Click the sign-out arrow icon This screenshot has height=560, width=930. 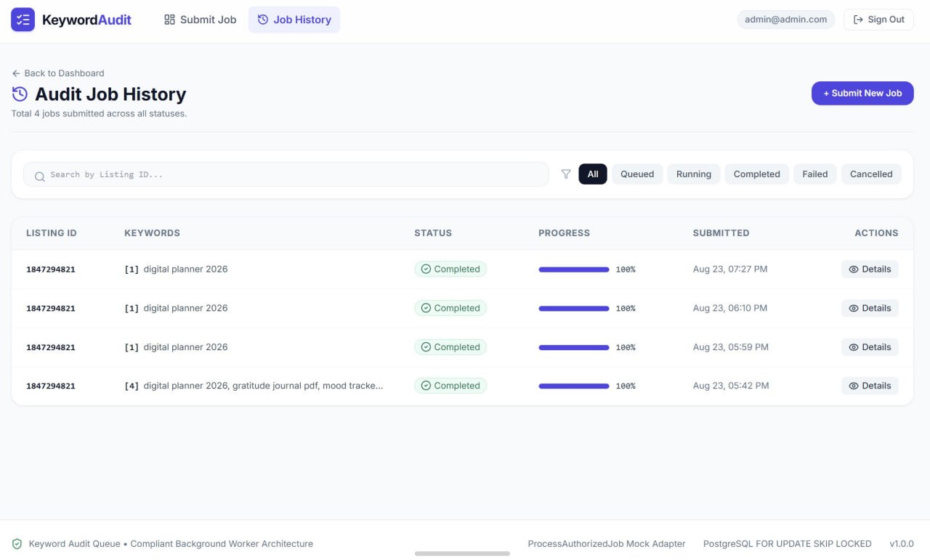pyautogui.click(x=858, y=20)
